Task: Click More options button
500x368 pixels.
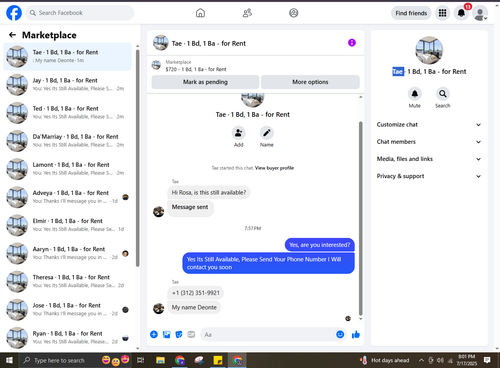Action: pos(310,82)
